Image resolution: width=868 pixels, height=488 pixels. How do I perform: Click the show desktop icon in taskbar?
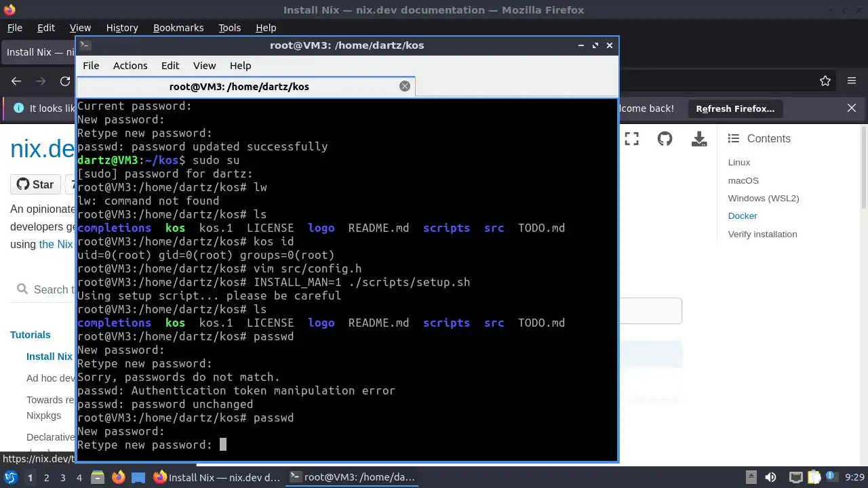click(138, 478)
